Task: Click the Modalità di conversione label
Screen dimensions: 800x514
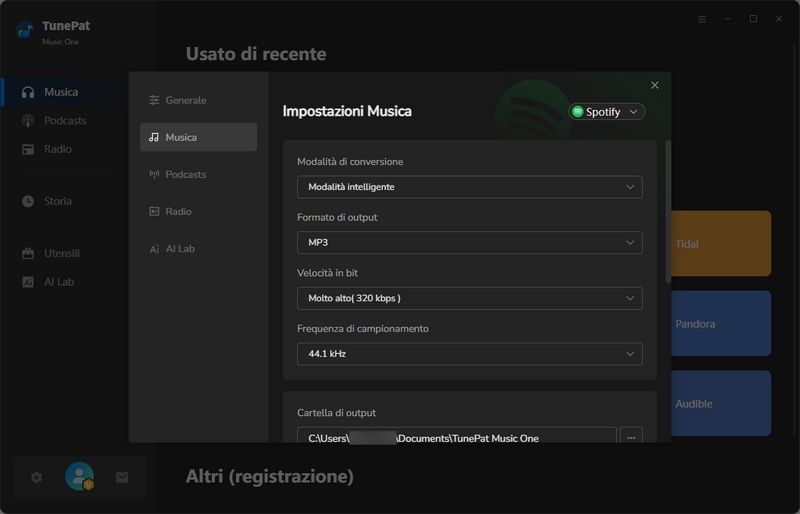Action: point(350,161)
